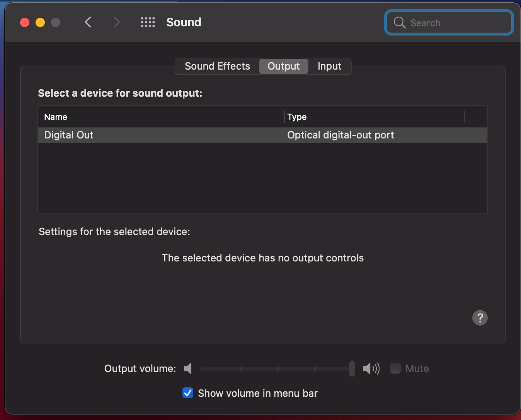The width and height of the screenshot is (521, 420).
Task: Sort by the Type column header
Action: [374, 117]
